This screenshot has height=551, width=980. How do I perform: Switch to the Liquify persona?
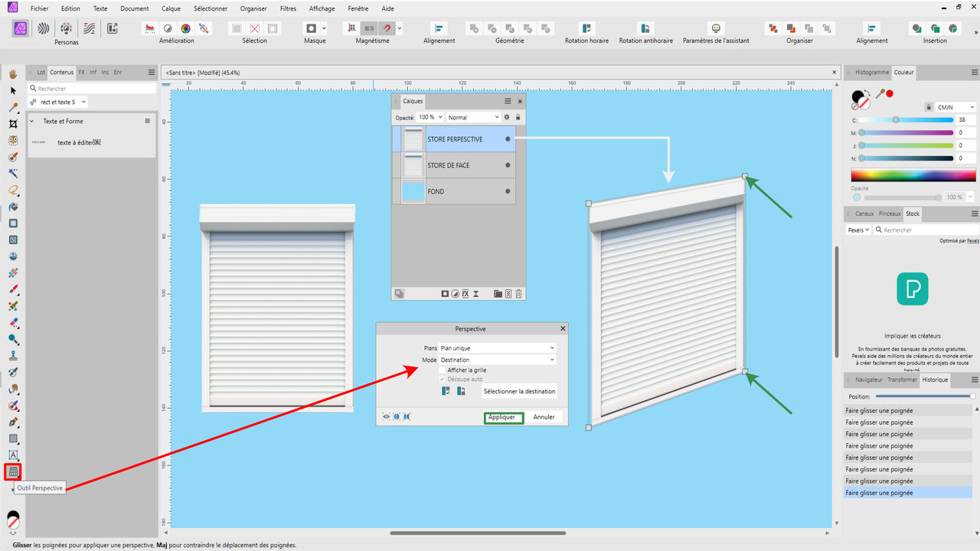(x=44, y=28)
